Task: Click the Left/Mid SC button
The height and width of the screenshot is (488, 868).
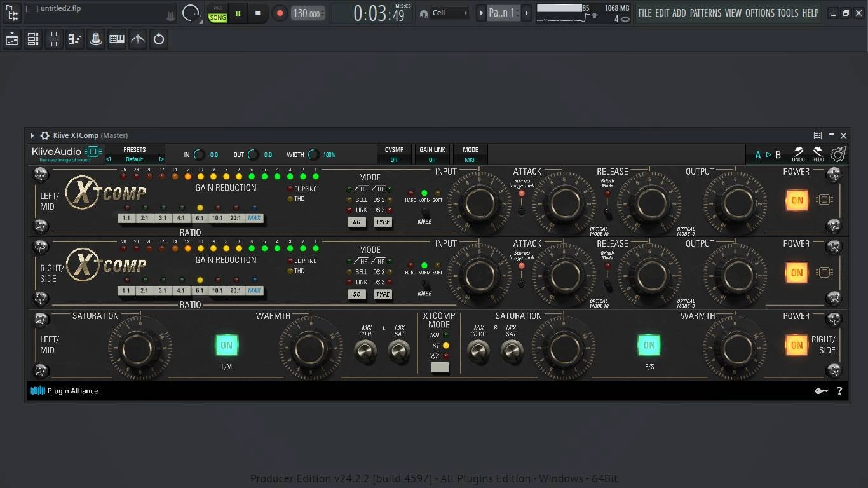Action: coord(356,222)
